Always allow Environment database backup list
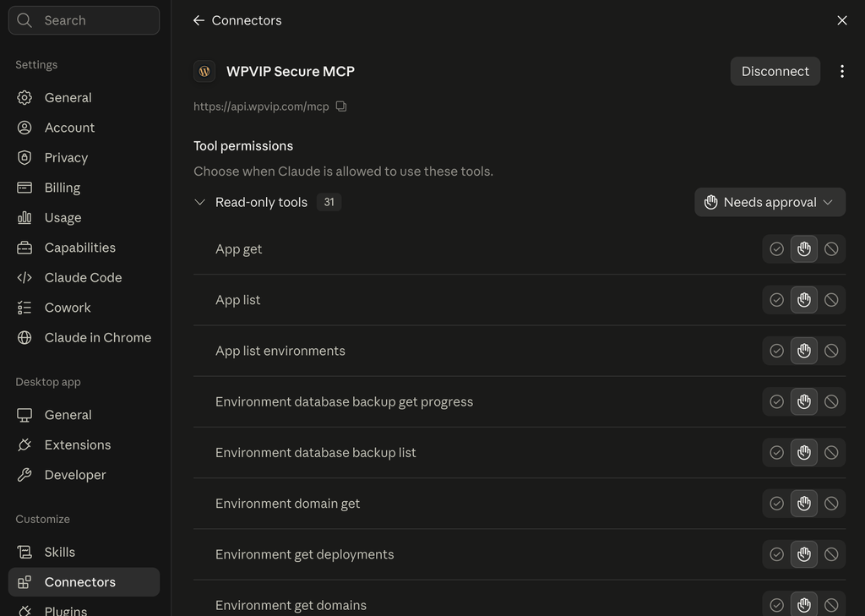The height and width of the screenshot is (616, 865). tap(777, 453)
